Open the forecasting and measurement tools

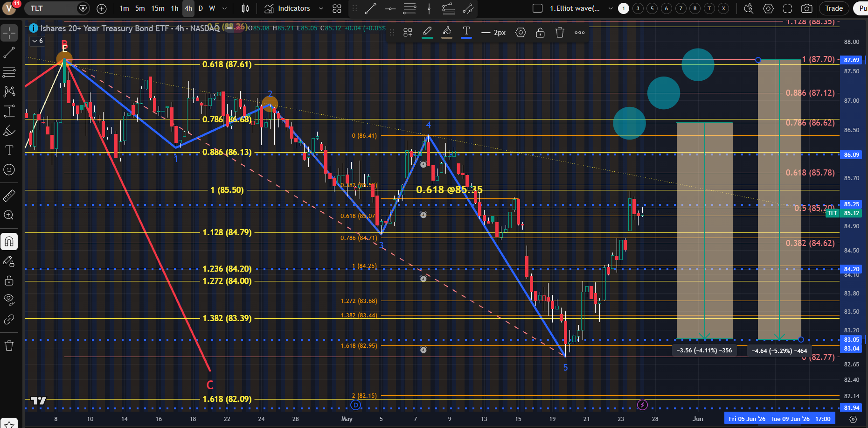tap(9, 111)
